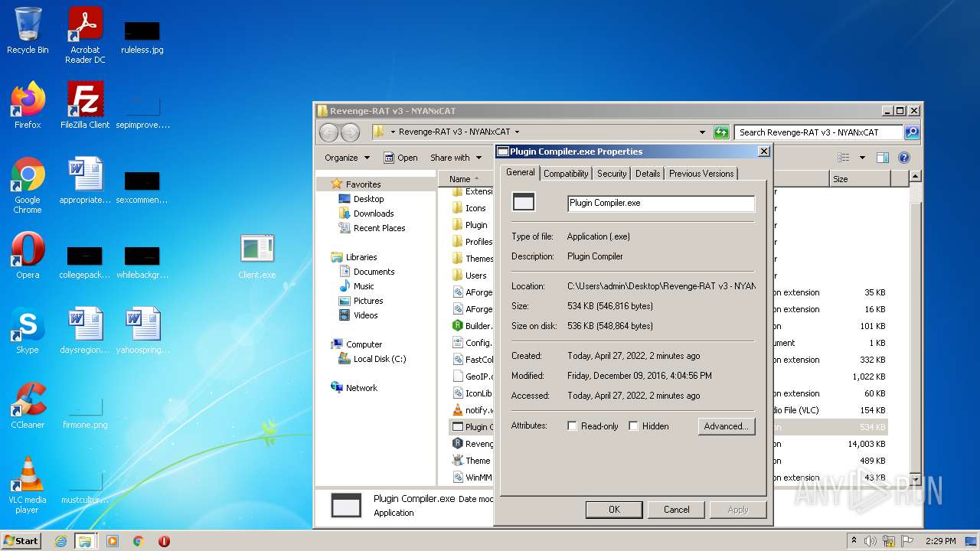
Task: Click the Explorer help question mark icon
Action: click(x=903, y=158)
